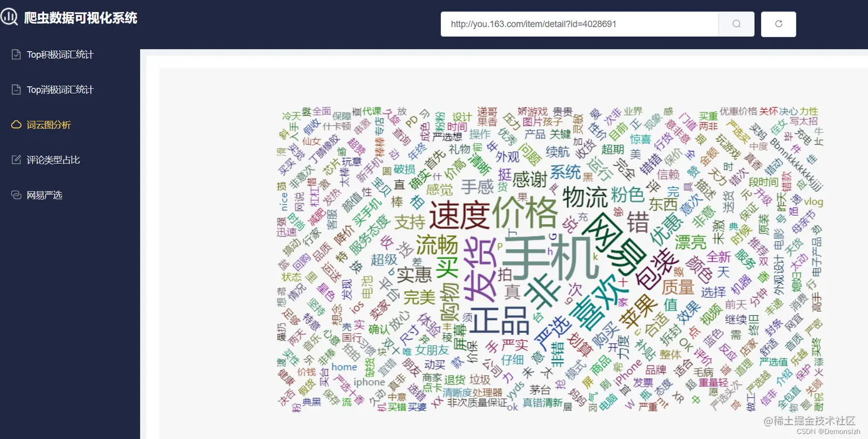Click the word 完美 in the cloud
The height and width of the screenshot is (439, 868).
point(419,298)
